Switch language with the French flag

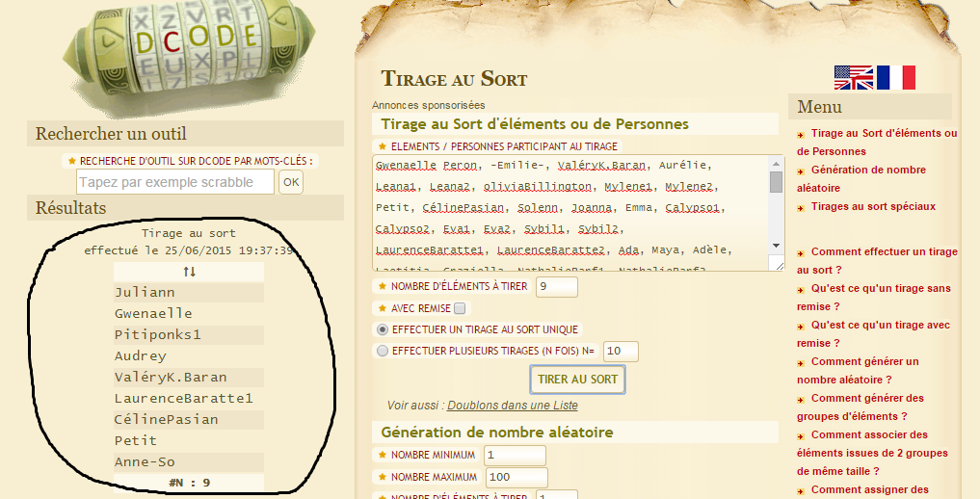pos(895,77)
